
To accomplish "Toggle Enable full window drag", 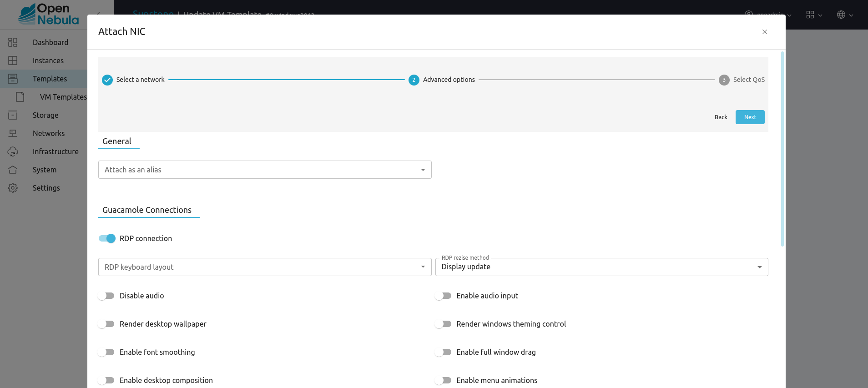I will (x=443, y=352).
